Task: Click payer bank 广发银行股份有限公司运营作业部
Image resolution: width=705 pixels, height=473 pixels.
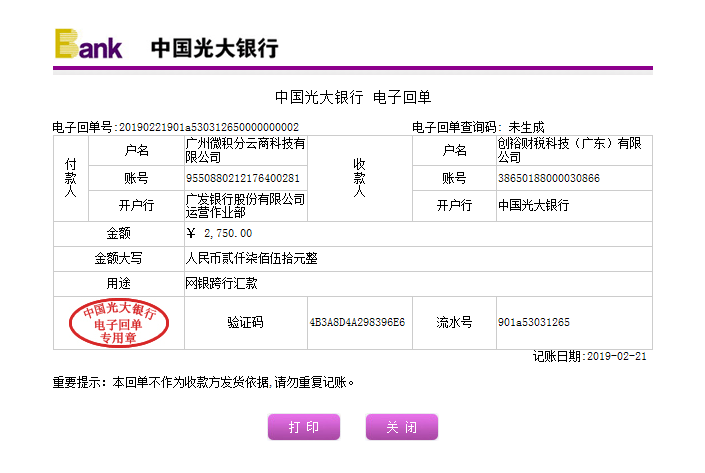Action: point(245,205)
